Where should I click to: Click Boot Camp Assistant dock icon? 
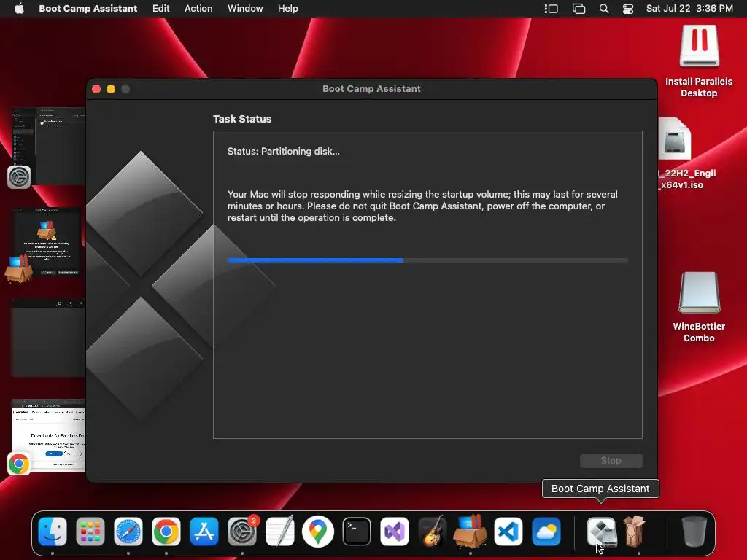601,532
